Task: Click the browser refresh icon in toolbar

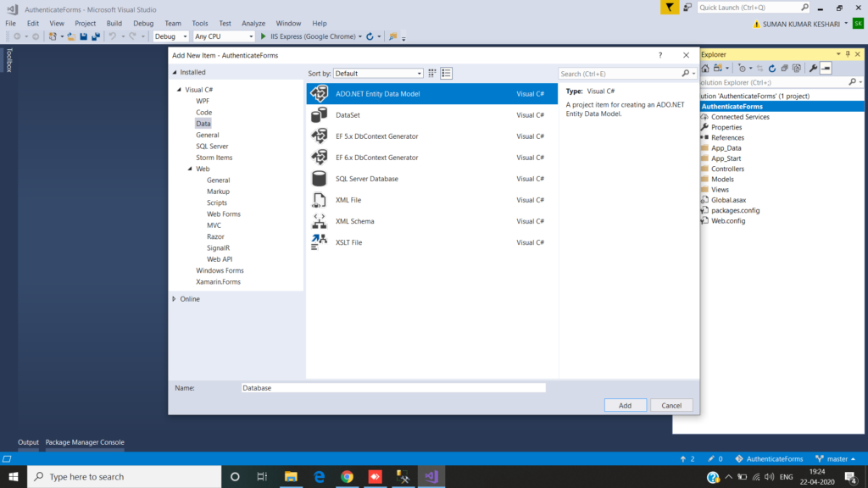Action: coord(370,36)
